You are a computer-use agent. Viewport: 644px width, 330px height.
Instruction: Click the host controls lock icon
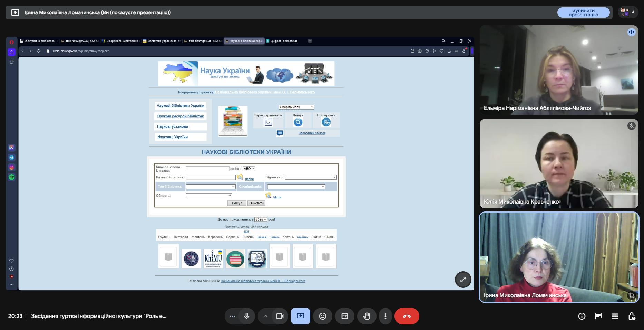[x=631, y=316]
